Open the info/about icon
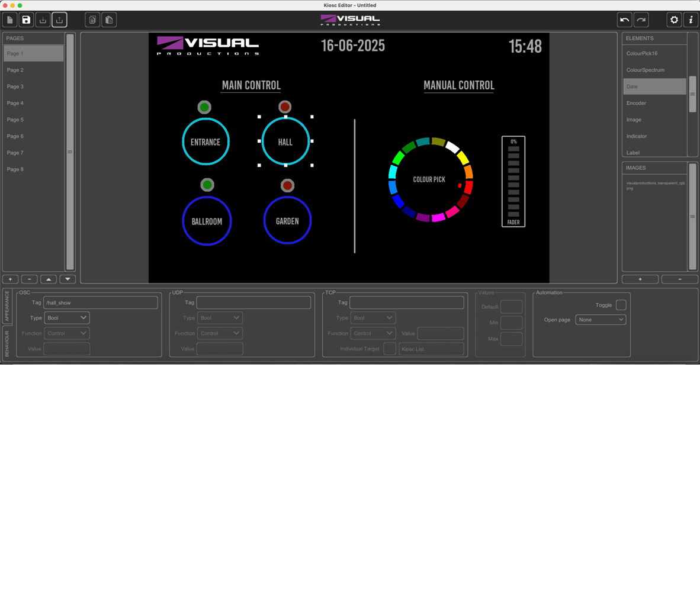Image resolution: width=700 pixels, height=592 pixels. tap(691, 20)
